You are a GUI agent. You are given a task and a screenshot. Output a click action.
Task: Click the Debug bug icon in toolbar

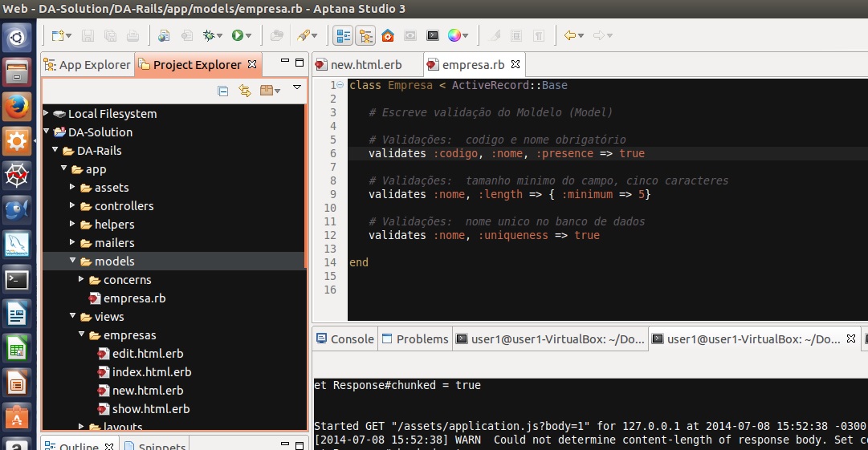pyautogui.click(x=210, y=35)
